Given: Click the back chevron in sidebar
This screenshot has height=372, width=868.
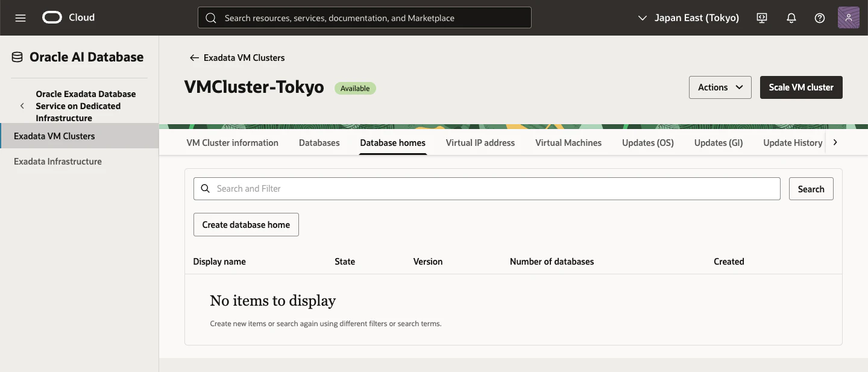Looking at the screenshot, I should pyautogui.click(x=22, y=106).
